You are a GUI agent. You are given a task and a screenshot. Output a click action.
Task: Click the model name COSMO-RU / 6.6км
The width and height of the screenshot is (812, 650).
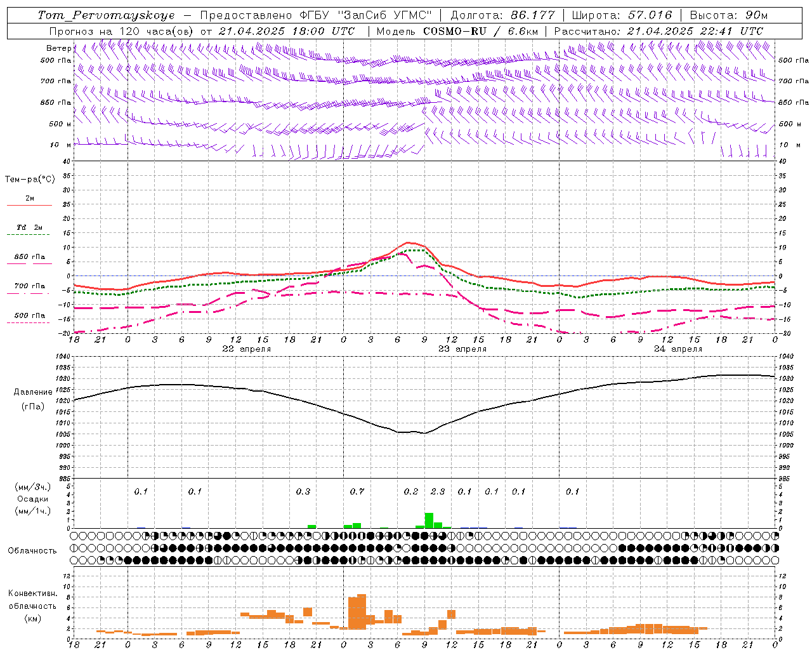pos(481,31)
